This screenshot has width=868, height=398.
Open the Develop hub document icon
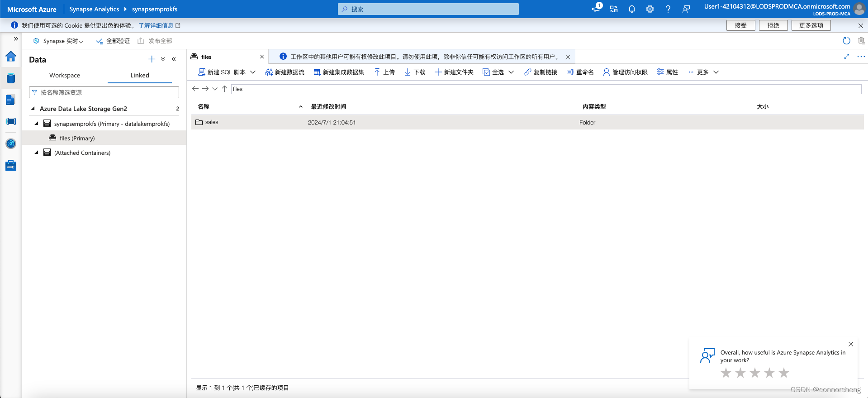pos(11,100)
